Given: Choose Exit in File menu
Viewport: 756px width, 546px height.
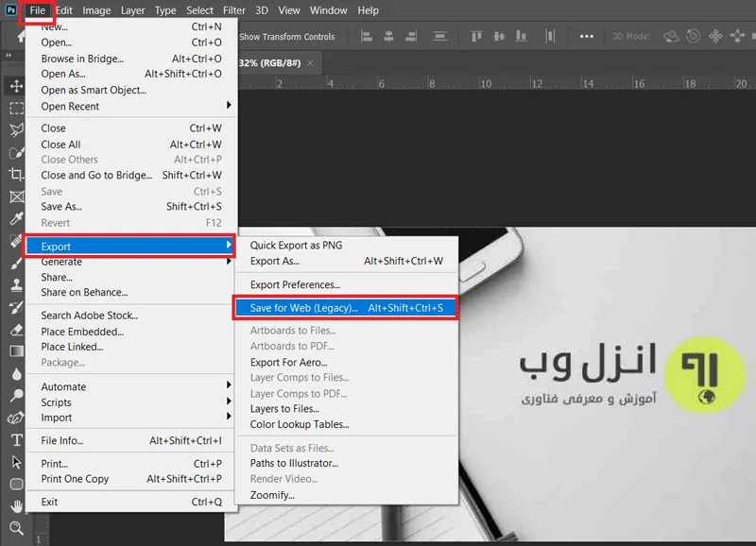Looking at the screenshot, I should [x=129, y=502].
